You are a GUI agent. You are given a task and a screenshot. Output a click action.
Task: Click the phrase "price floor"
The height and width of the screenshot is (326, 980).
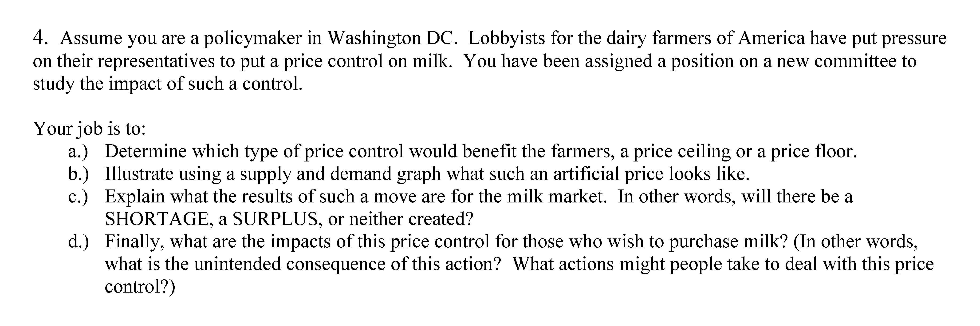813,152
